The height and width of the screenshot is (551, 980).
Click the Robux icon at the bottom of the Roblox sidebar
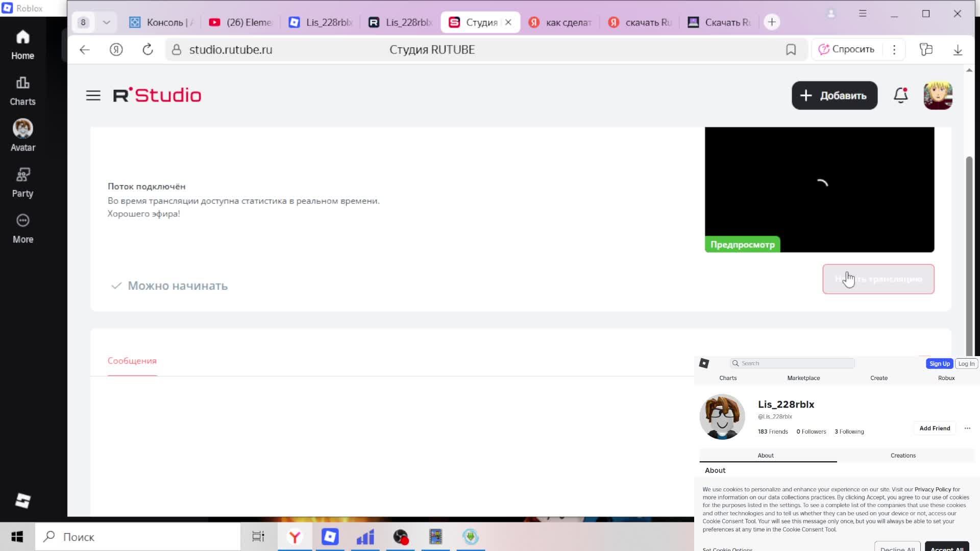pyautogui.click(x=22, y=500)
